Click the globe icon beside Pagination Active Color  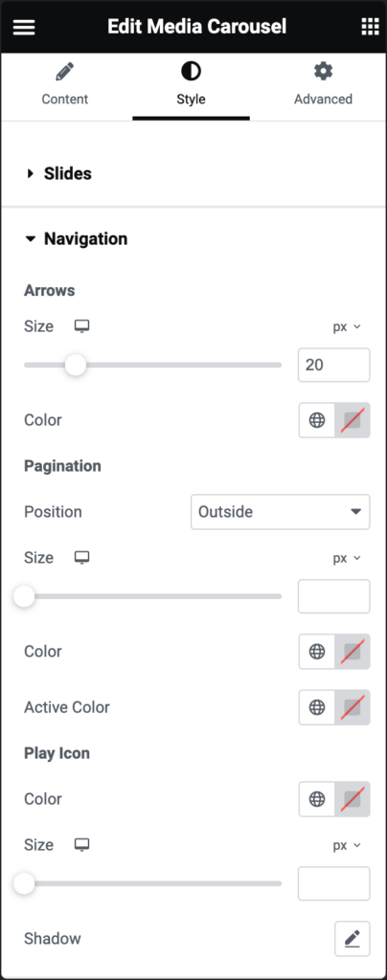[x=317, y=707]
